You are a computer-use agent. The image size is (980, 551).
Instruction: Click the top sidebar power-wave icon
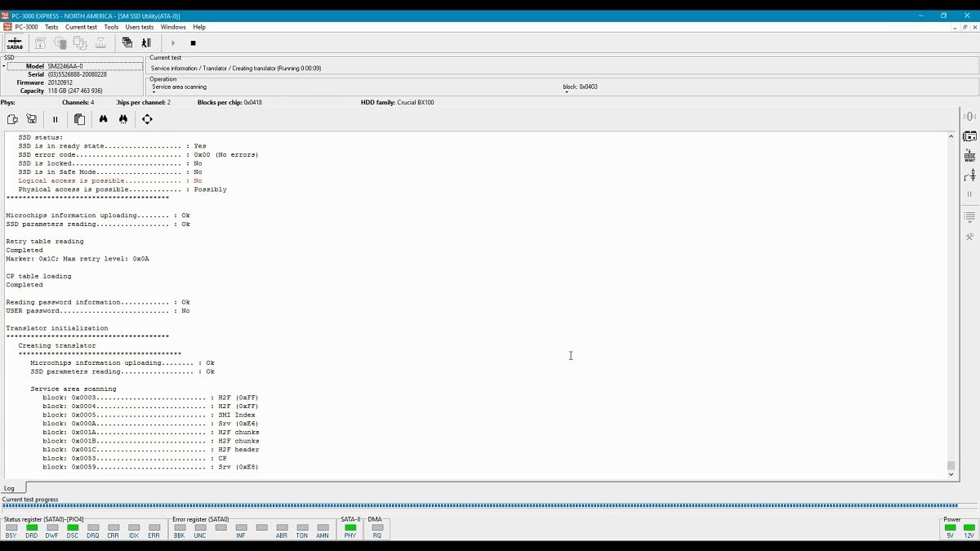tap(969, 117)
